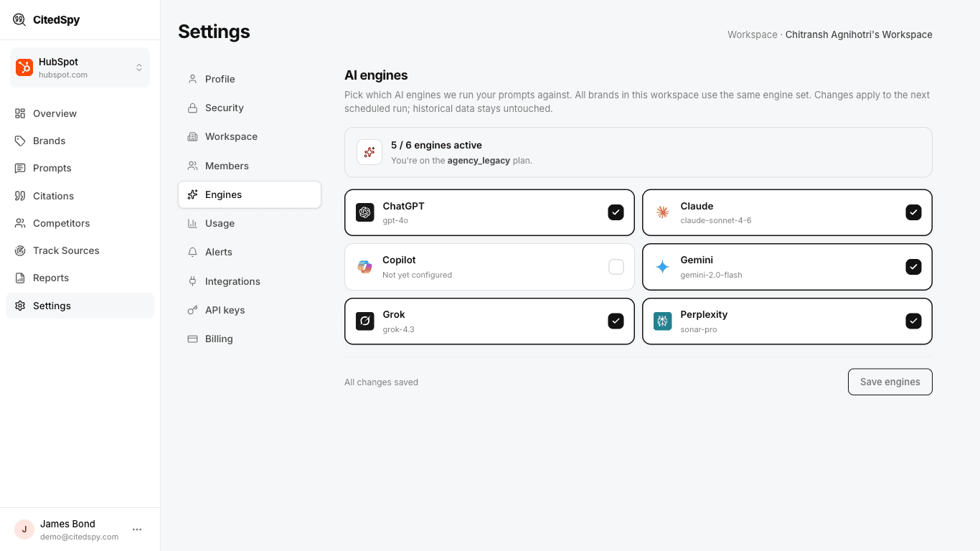Open Track Sources page
The image size is (980, 551).
coord(80,250)
